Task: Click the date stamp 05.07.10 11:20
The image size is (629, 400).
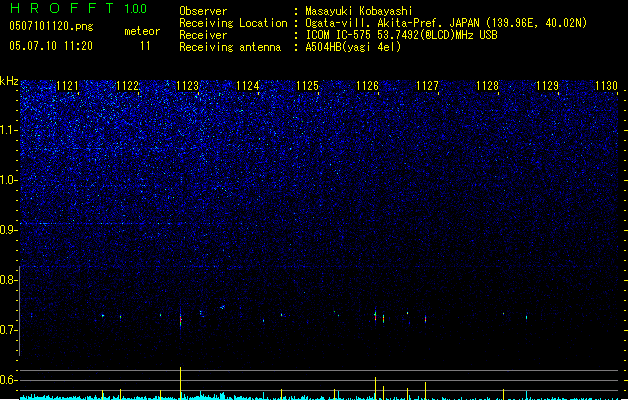Action: (51, 46)
